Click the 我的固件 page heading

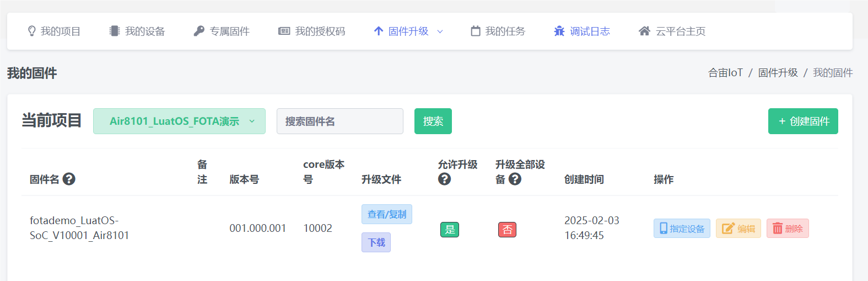click(32, 73)
